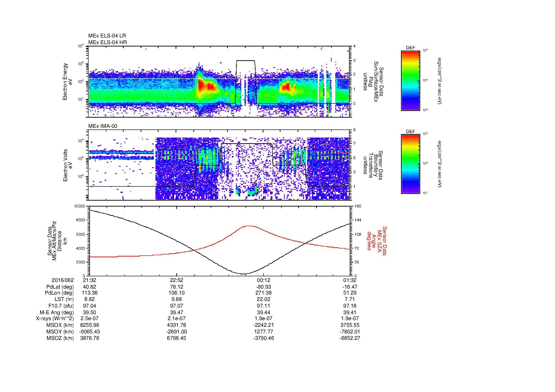Click the MSOX value -2242.21

coord(263,325)
